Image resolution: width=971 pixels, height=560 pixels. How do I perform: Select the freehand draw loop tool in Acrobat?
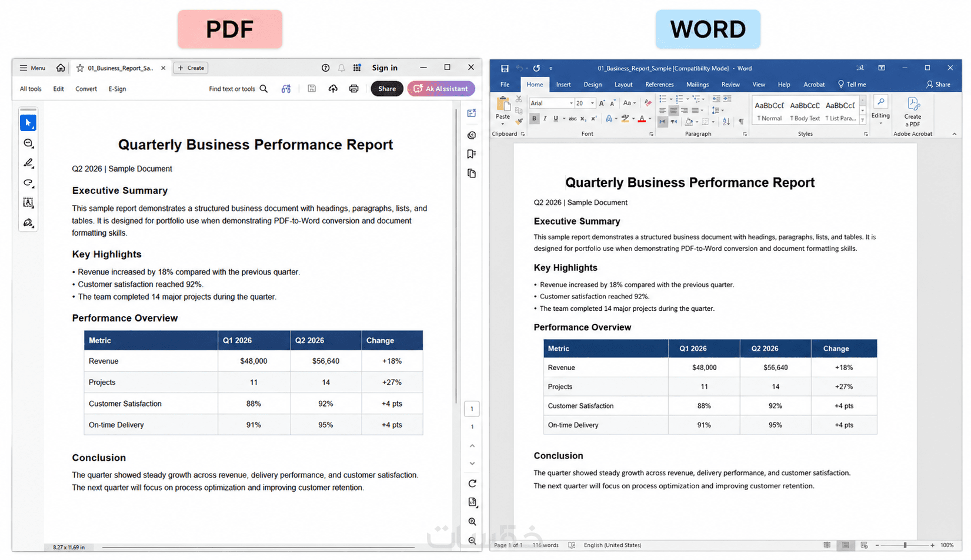[x=28, y=183]
